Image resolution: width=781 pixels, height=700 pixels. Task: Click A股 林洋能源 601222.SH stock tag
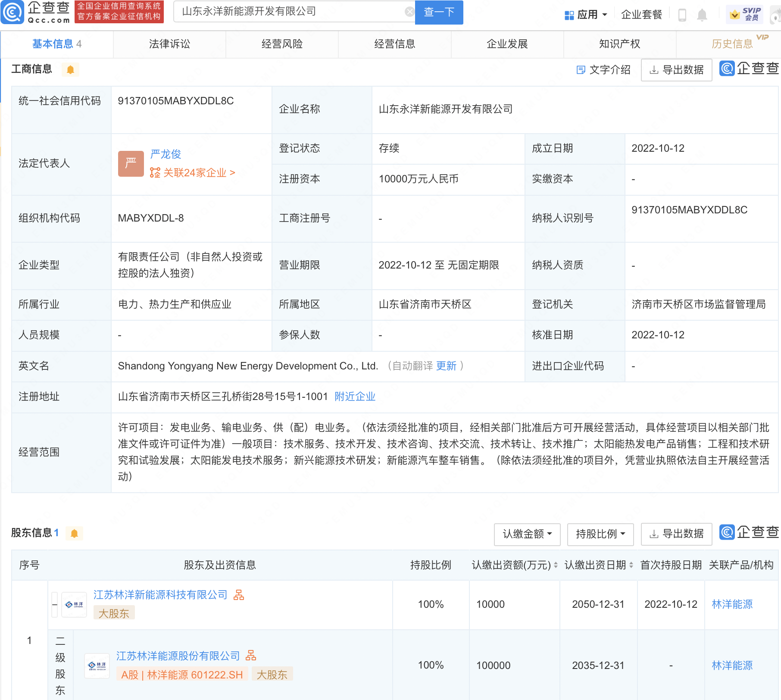(182, 675)
